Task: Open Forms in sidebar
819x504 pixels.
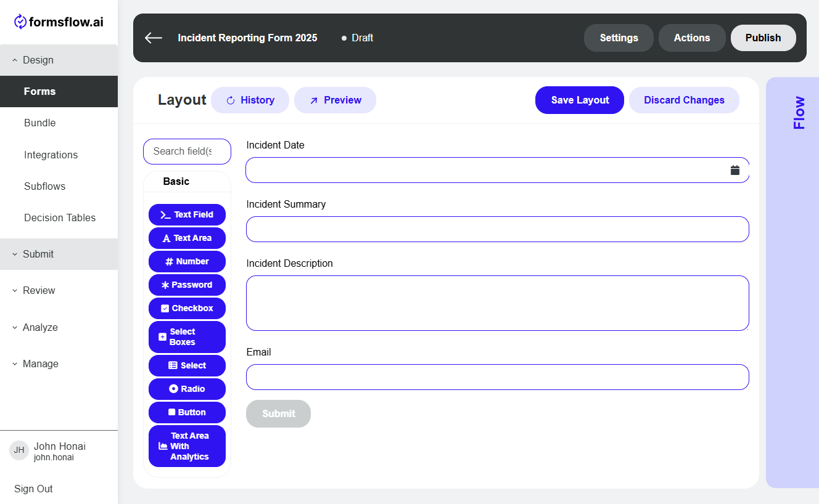Action: coord(59,91)
